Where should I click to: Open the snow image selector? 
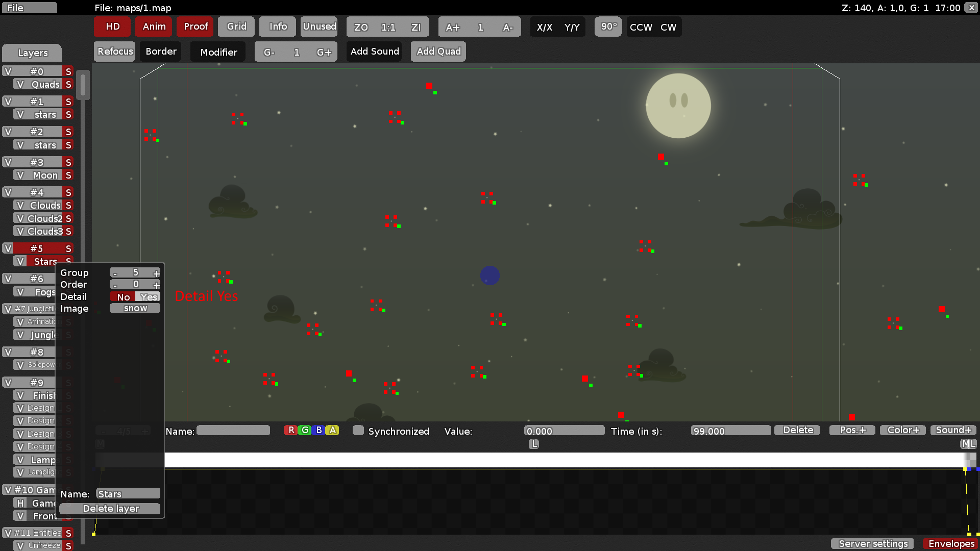coord(135,308)
